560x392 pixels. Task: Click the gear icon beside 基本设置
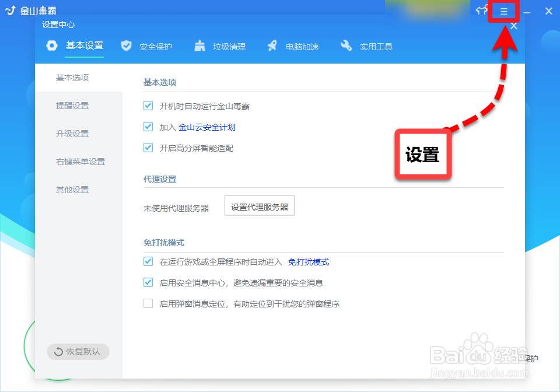(52, 45)
